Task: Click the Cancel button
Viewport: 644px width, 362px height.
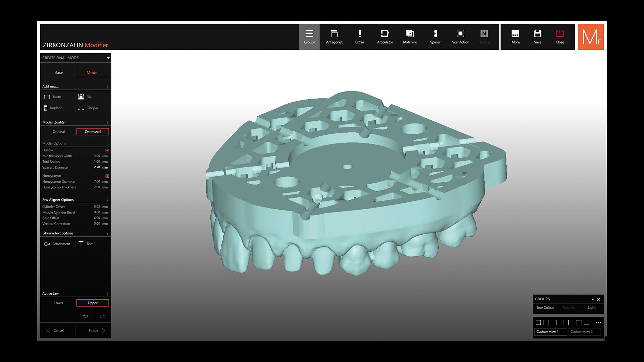Action: pos(55,330)
